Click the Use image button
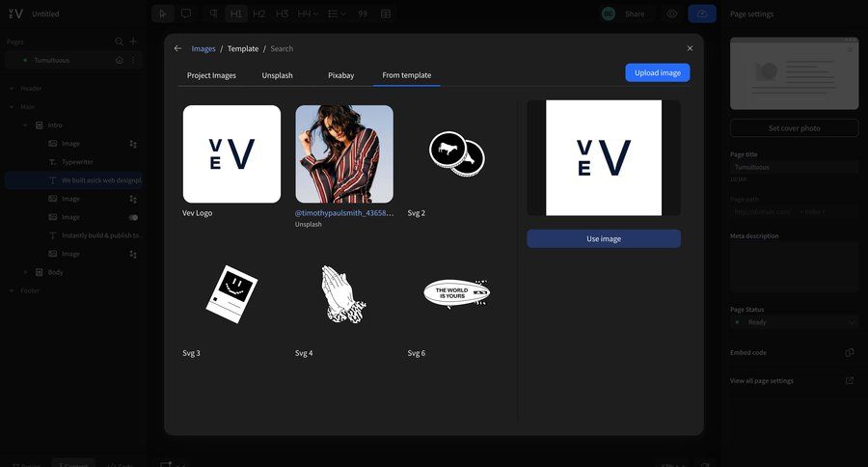 pos(603,238)
